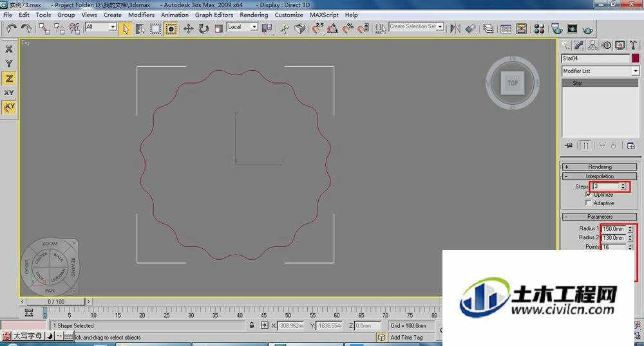This screenshot has height=346, width=644.
Task: Activate the Select and Rotate tool
Action: click(204, 29)
